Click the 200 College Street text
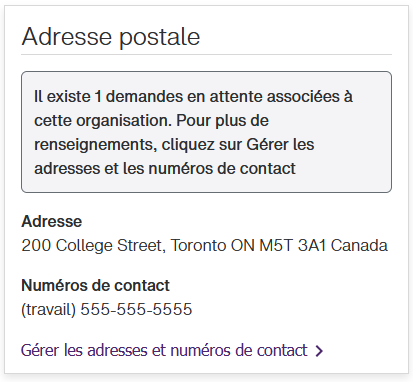 [x=92, y=246]
